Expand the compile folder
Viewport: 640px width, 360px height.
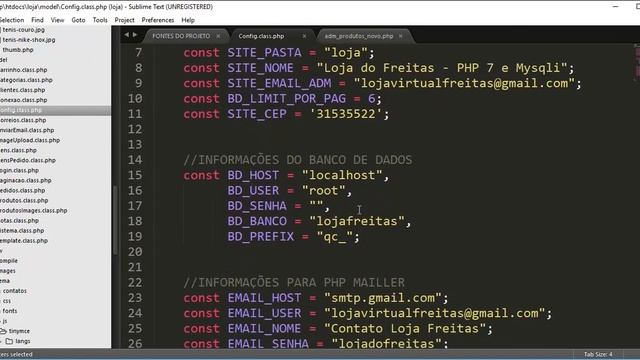pyautogui.click(x=9, y=260)
